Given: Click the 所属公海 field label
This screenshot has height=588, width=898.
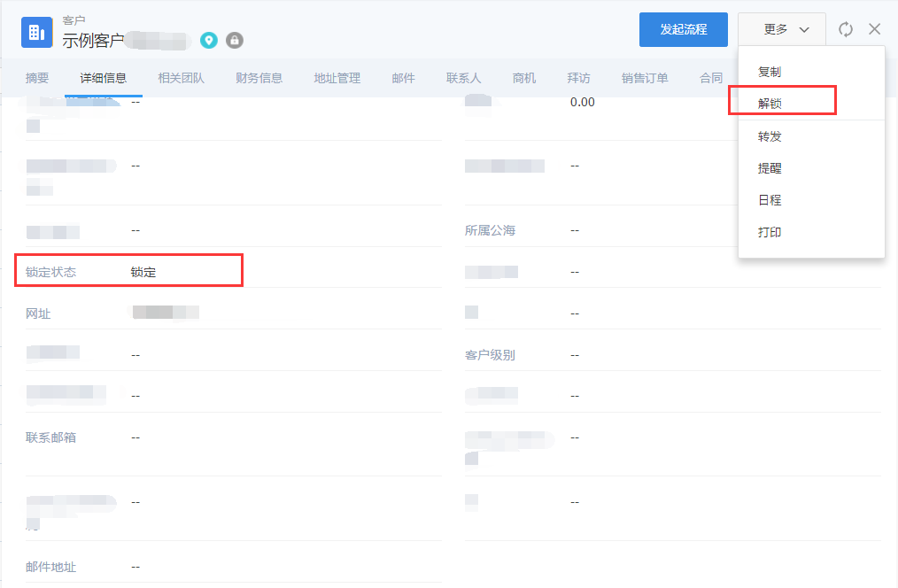Looking at the screenshot, I should coord(491,230).
